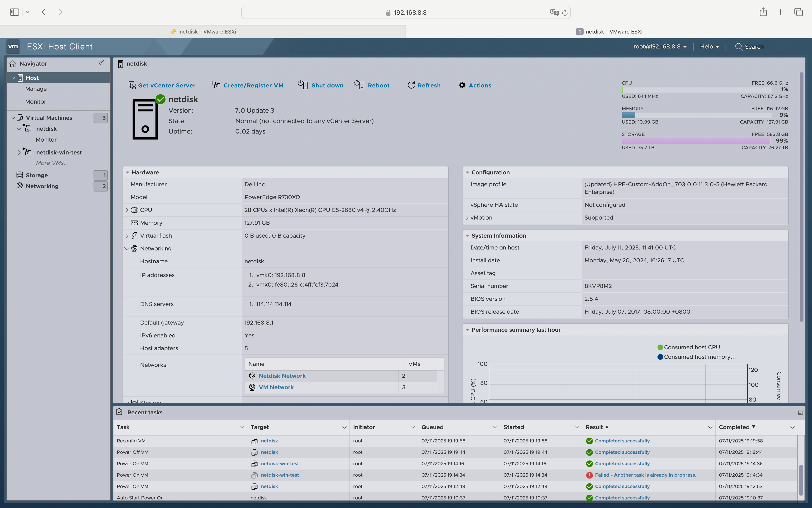Click the Reboot icon
Viewport: 812px width, 508px height.
pyautogui.click(x=359, y=85)
